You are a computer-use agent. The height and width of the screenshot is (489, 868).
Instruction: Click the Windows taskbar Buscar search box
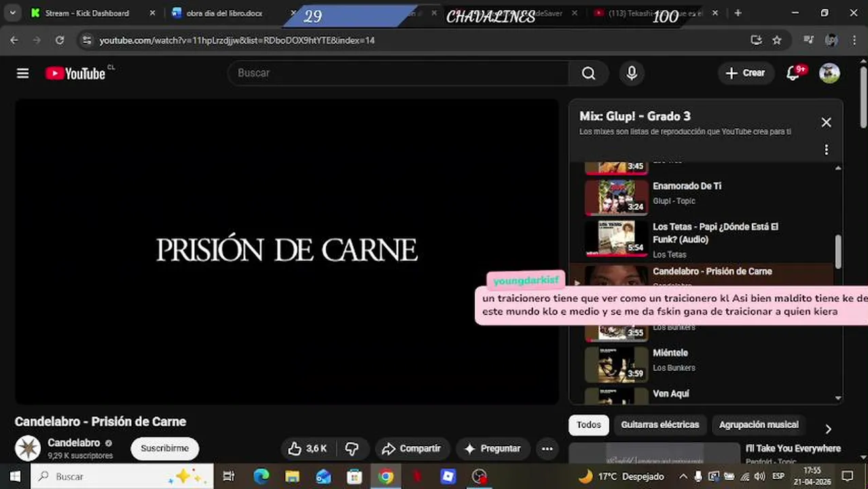pos(122,476)
